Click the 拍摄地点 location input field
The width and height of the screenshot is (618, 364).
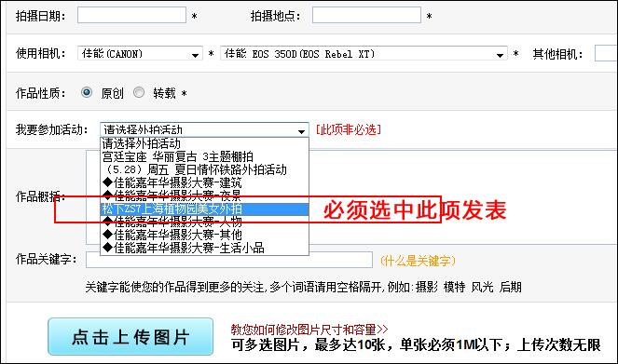pos(366,15)
